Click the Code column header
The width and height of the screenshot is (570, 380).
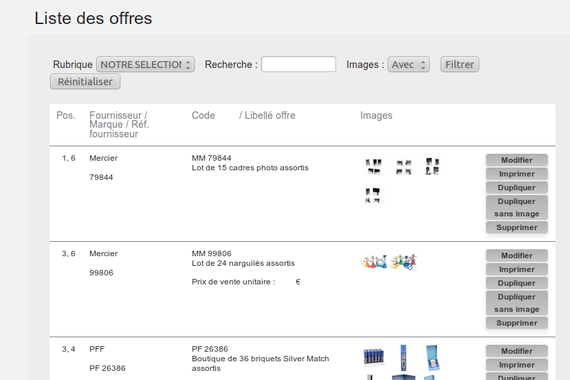pos(203,115)
